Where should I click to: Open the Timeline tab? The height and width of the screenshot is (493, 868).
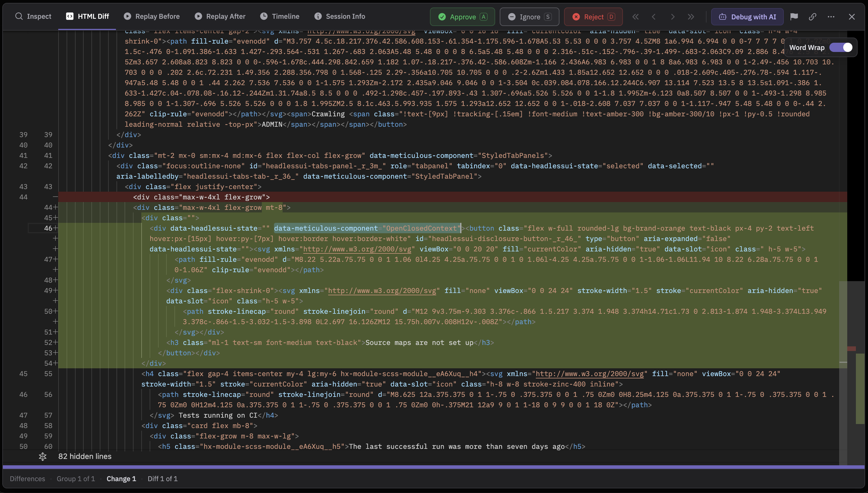(279, 16)
